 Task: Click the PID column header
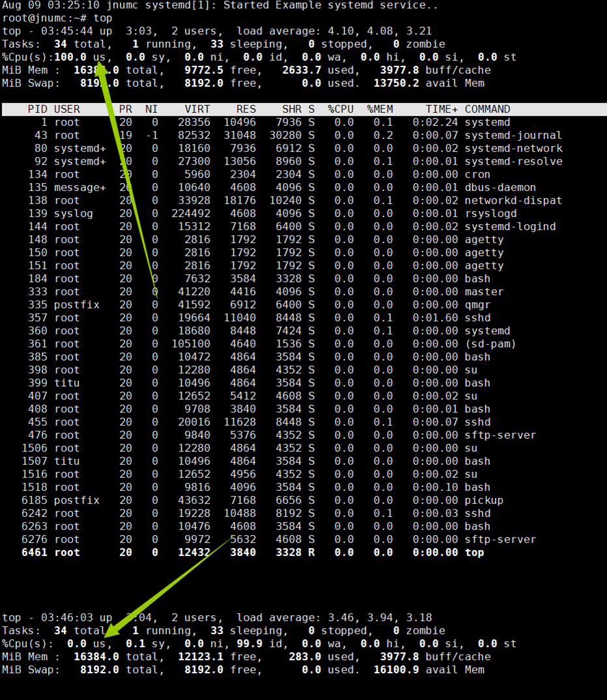(38, 109)
